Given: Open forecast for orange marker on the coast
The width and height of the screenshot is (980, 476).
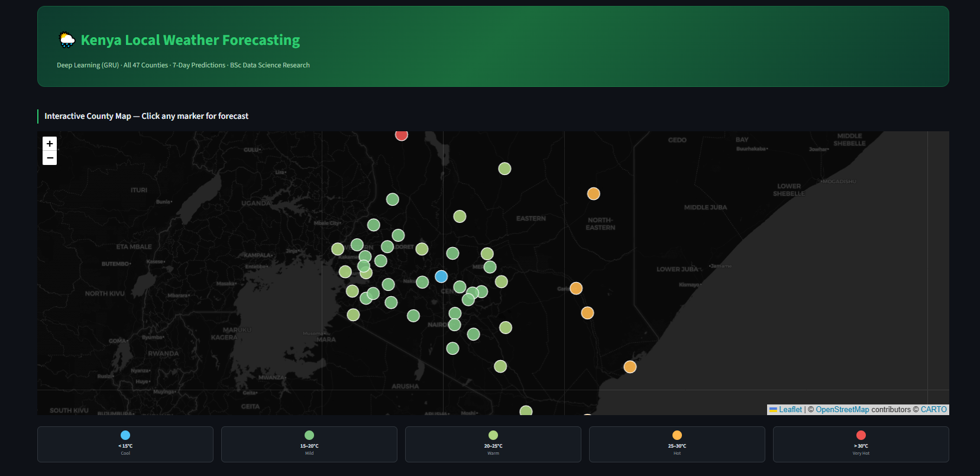Looking at the screenshot, I should click(630, 367).
